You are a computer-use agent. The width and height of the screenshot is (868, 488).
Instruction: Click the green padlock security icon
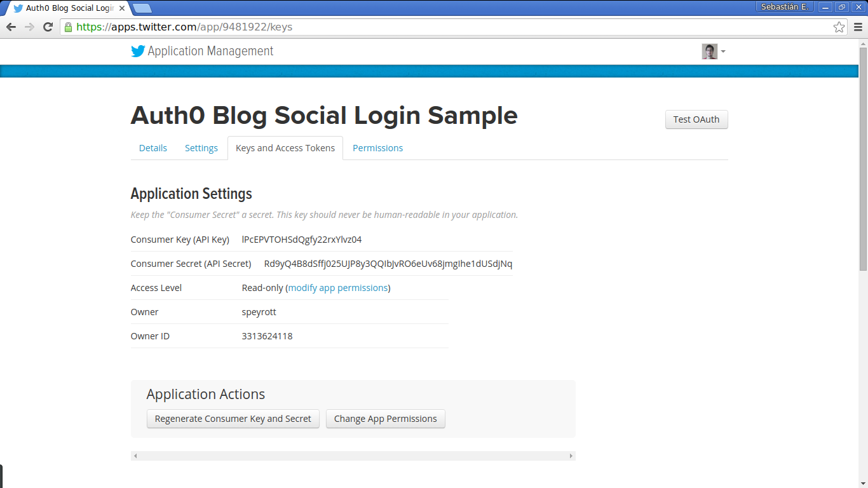pos(68,27)
